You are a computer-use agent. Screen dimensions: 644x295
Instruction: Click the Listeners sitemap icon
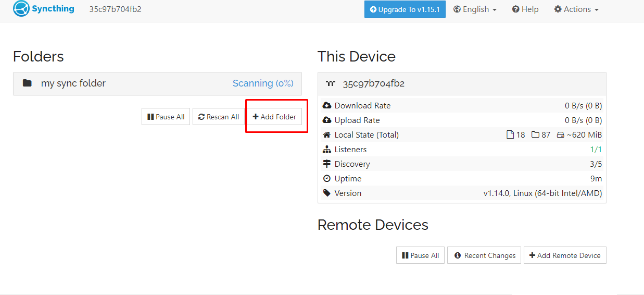(x=327, y=149)
